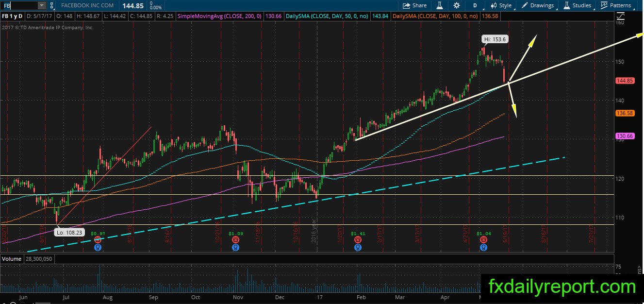The height and width of the screenshot is (304, 644).
Task: Click the blue lightbulb icon under $0.97
Action: [x=98, y=247]
